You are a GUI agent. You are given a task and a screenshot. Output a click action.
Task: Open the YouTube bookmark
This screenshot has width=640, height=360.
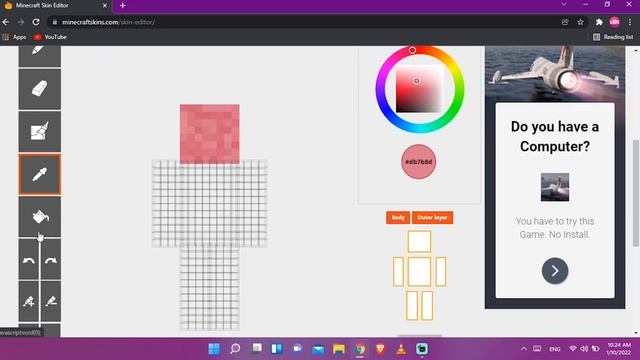click(50, 37)
